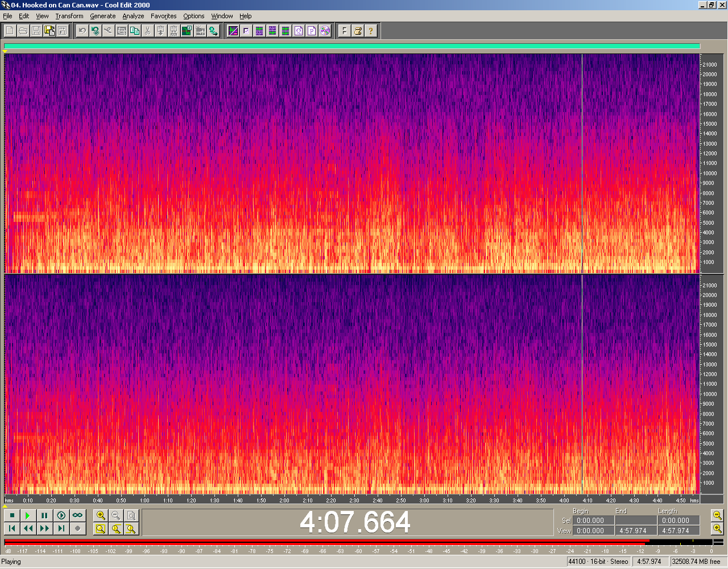Click the vertical zoom out magnifier
The image size is (728, 569).
point(717,516)
